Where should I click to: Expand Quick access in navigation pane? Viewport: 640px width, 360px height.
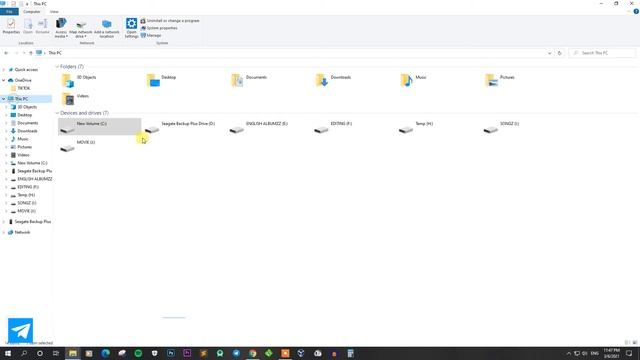(x=4, y=70)
